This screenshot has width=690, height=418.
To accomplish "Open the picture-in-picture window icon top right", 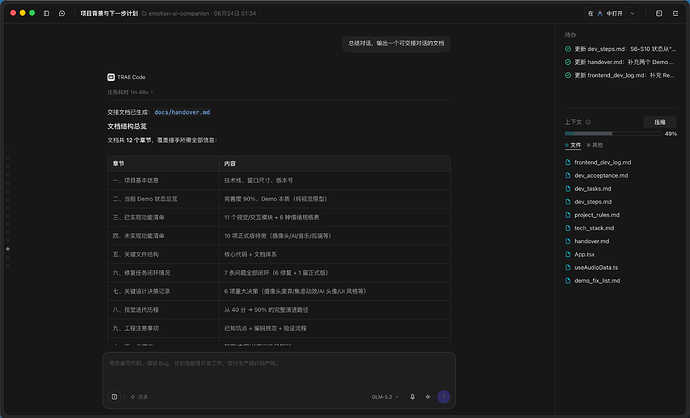I will tap(659, 13).
